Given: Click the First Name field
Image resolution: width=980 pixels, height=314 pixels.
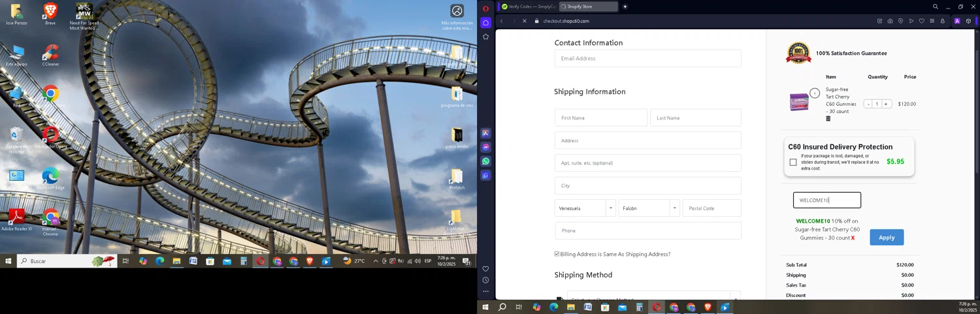Looking at the screenshot, I should (x=601, y=118).
